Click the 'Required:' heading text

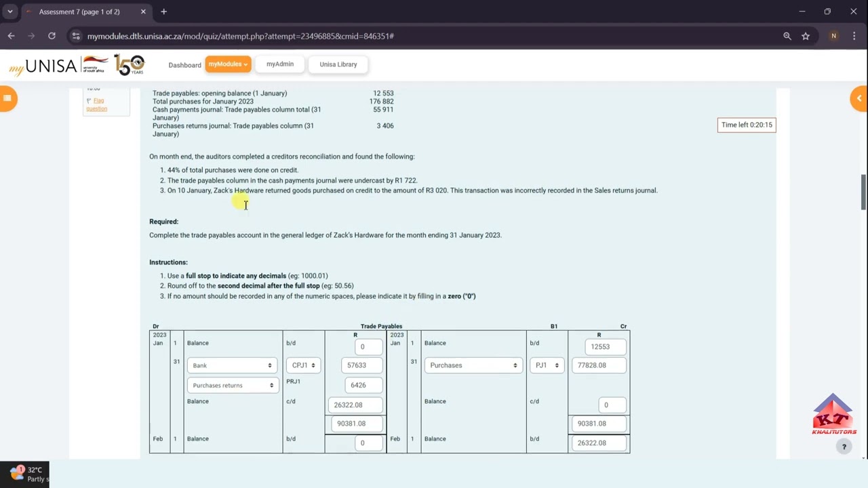coord(163,222)
